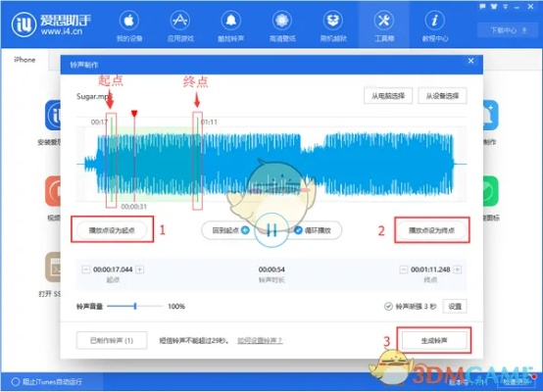Click the start time value 00:00:17.044

113,269
